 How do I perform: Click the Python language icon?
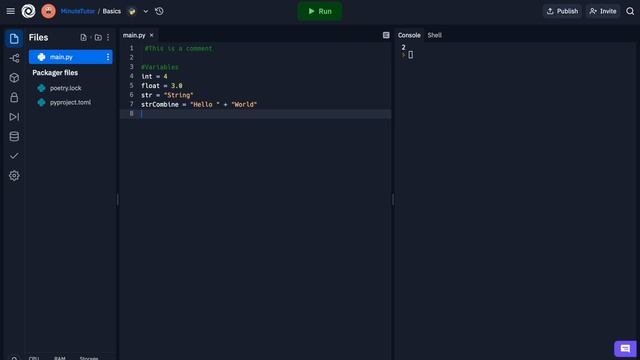tap(132, 11)
